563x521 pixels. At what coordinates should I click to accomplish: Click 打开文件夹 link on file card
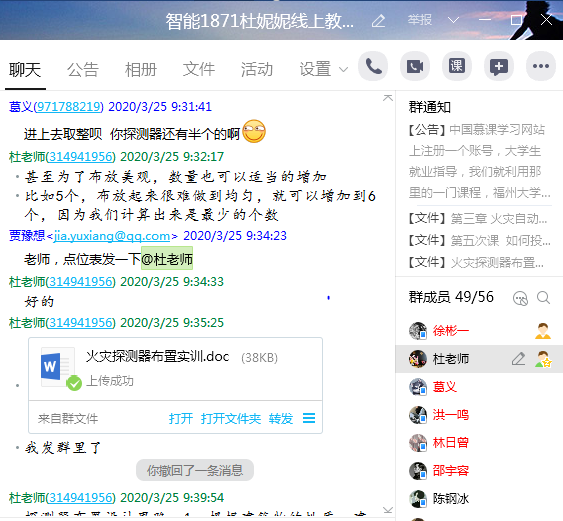click(x=231, y=419)
